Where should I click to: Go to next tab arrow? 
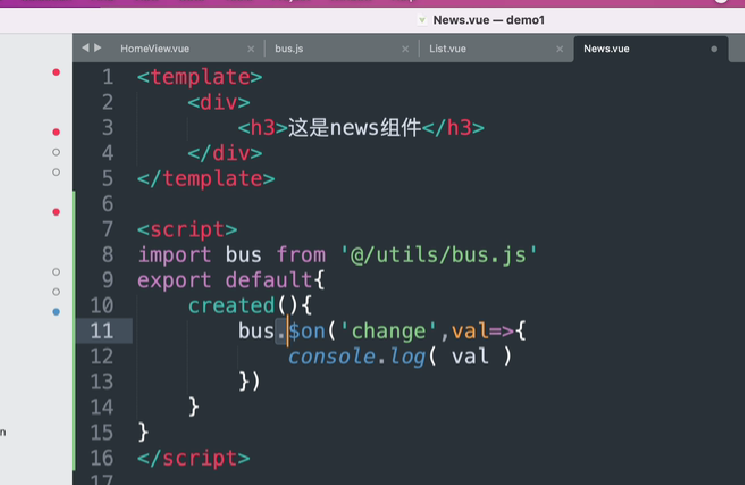tap(98, 48)
